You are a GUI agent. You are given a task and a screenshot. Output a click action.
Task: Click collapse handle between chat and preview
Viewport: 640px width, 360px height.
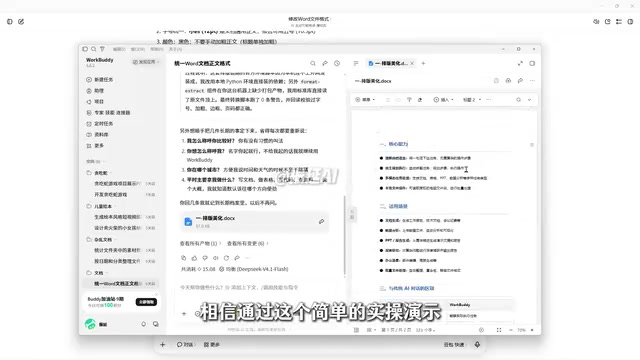tap(352, 214)
